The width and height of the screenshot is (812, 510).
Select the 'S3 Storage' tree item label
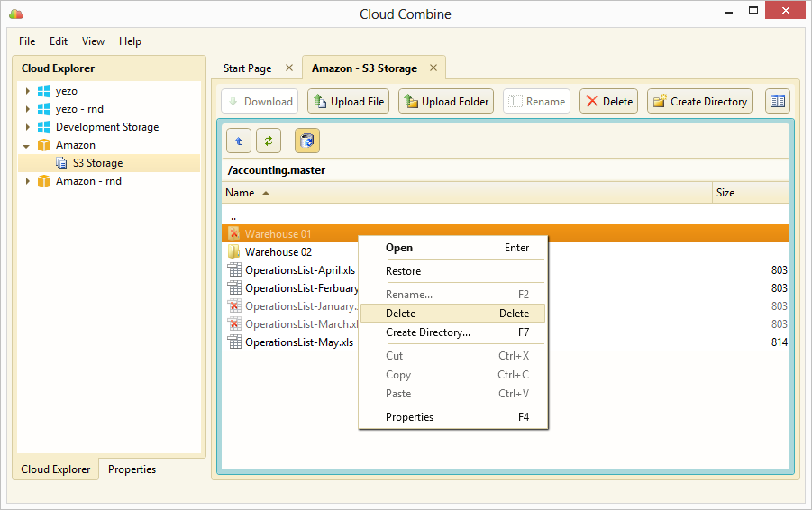(98, 163)
